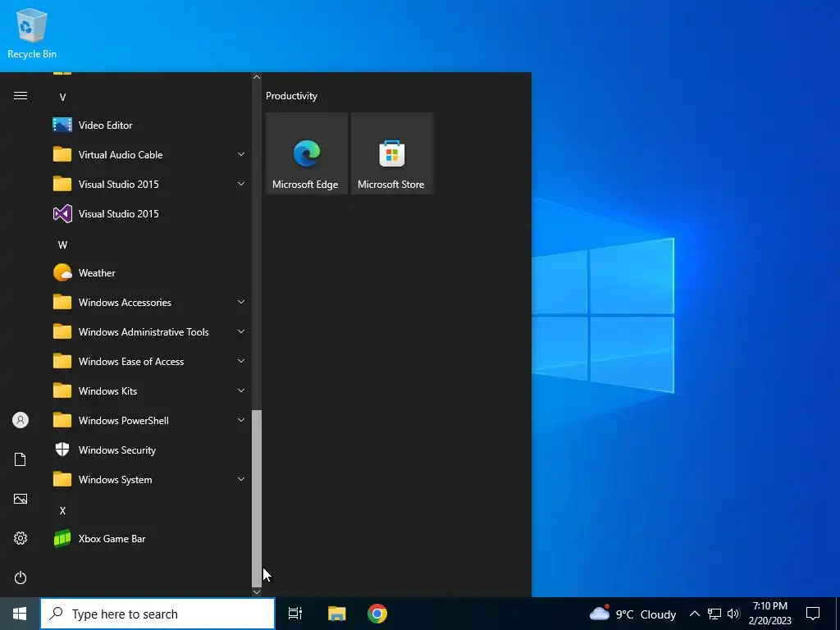
Task: Click the 9°C Cloudy weather text
Action: (646, 614)
